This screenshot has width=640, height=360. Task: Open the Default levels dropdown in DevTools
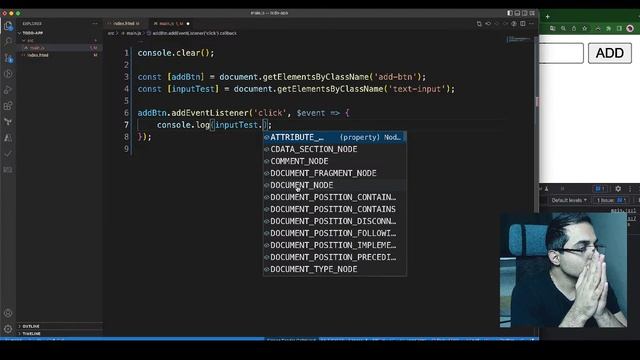coord(569,200)
